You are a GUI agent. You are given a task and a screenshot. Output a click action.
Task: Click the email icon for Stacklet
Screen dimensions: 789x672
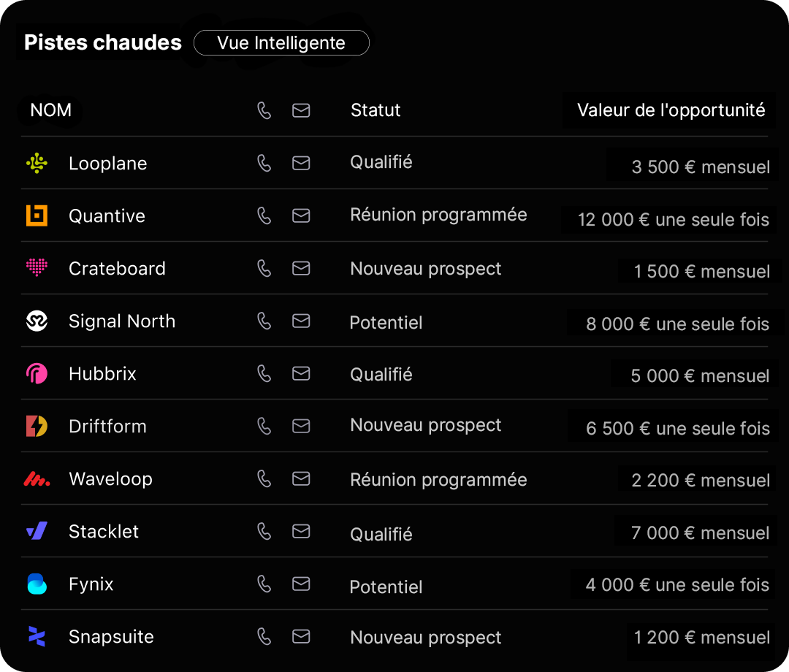[301, 531]
